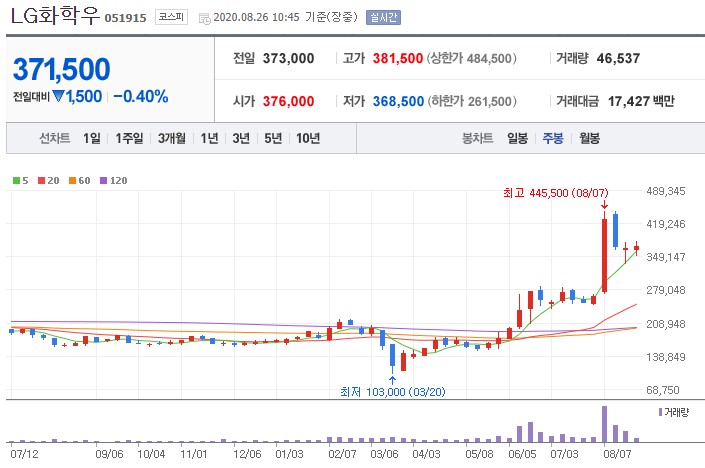Click the red 20-day moving average swatch
Image resolution: width=705 pixels, height=468 pixels.
tap(41, 181)
